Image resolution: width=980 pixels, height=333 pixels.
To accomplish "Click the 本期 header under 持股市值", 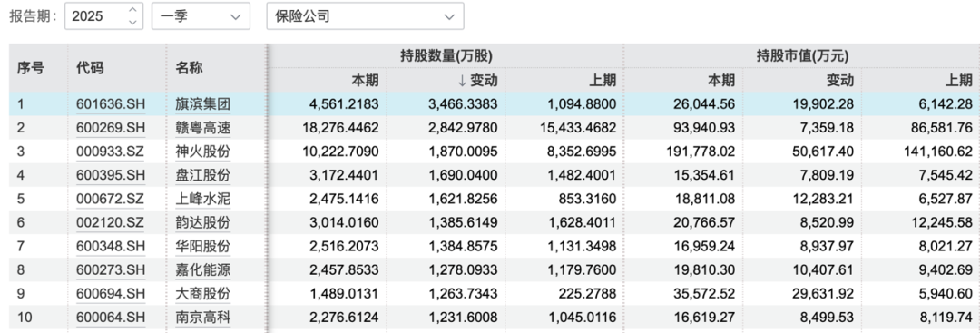I will 721,80.
